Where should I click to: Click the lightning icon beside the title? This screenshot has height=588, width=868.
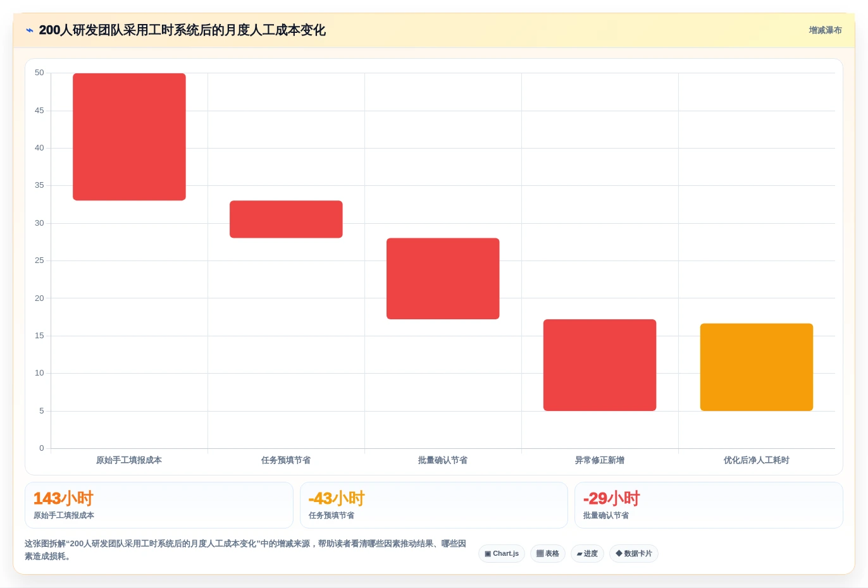[30, 30]
